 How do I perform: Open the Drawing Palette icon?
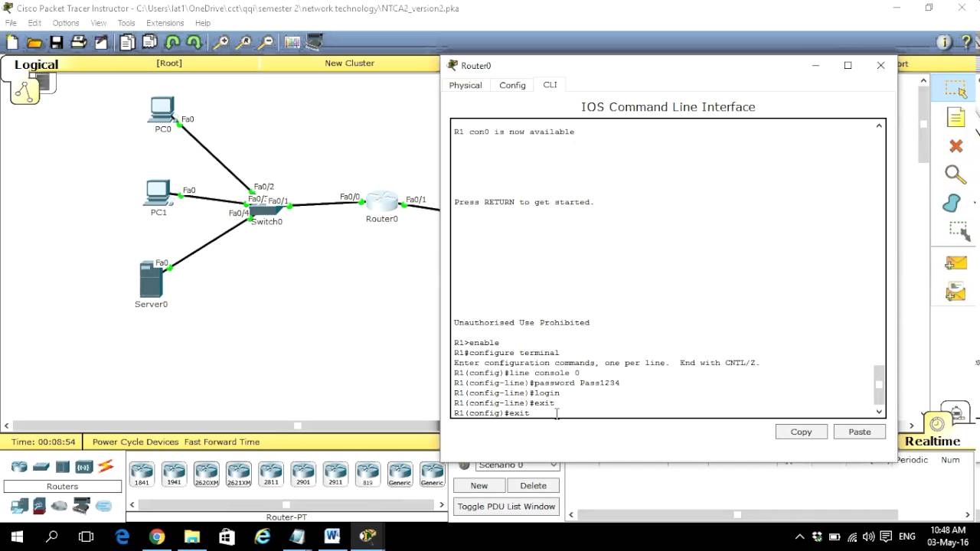click(x=292, y=43)
